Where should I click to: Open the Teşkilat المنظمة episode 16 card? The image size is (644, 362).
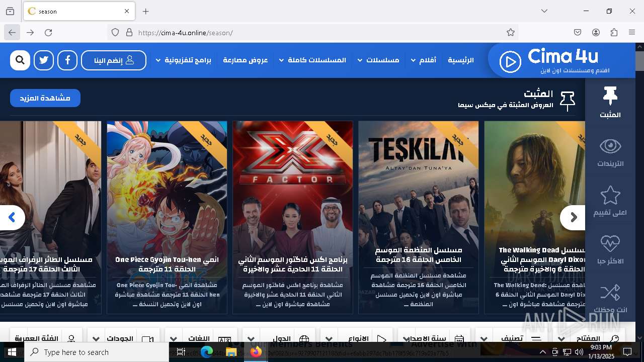click(419, 217)
